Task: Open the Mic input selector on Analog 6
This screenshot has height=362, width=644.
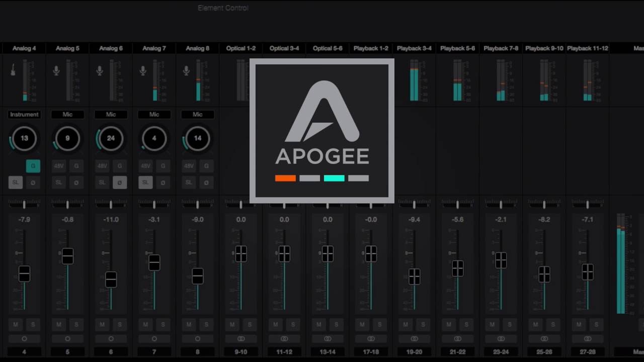Action: (x=110, y=114)
